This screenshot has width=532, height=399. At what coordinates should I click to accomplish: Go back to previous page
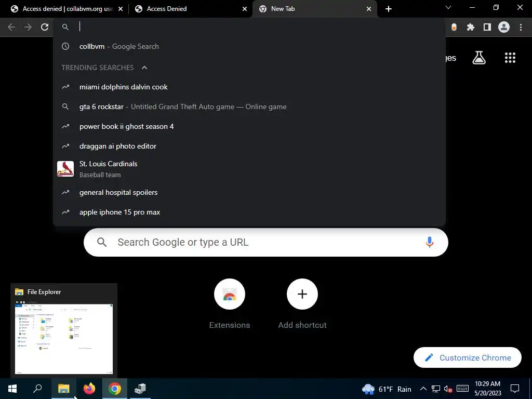[x=11, y=27]
